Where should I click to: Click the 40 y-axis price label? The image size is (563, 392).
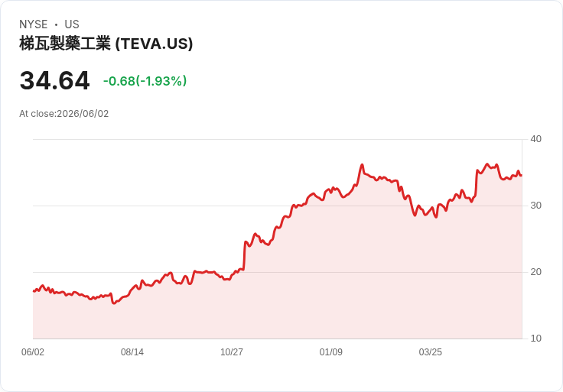point(535,139)
